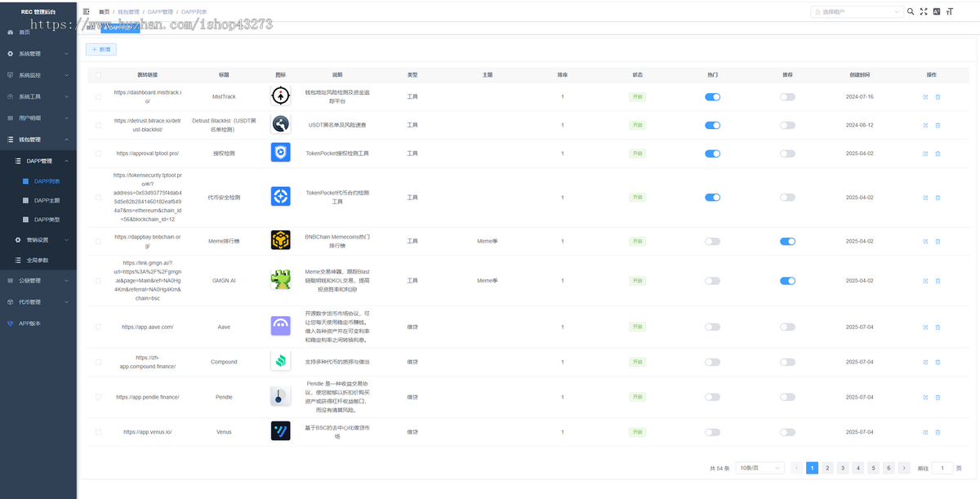Click the next page arrow

[904, 468]
